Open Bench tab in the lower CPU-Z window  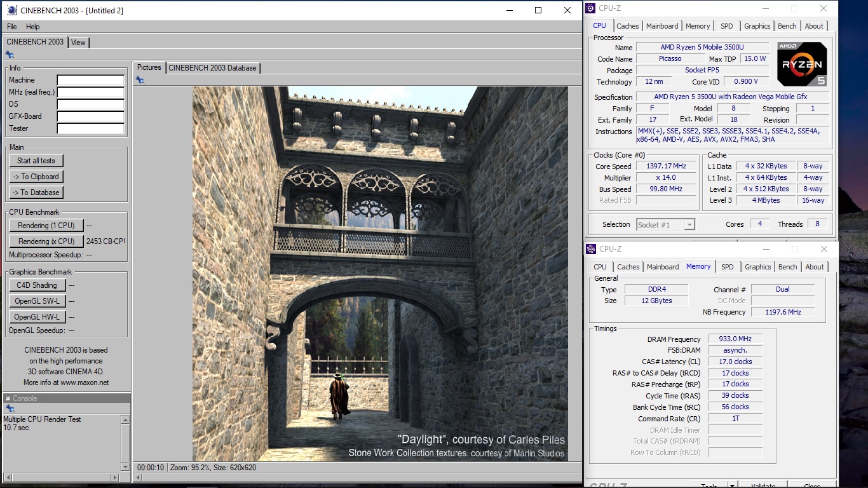[x=788, y=267]
